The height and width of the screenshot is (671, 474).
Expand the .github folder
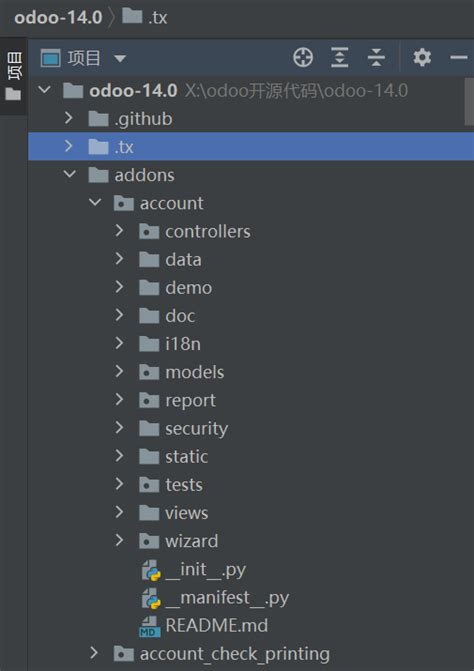[x=69, y=118]
